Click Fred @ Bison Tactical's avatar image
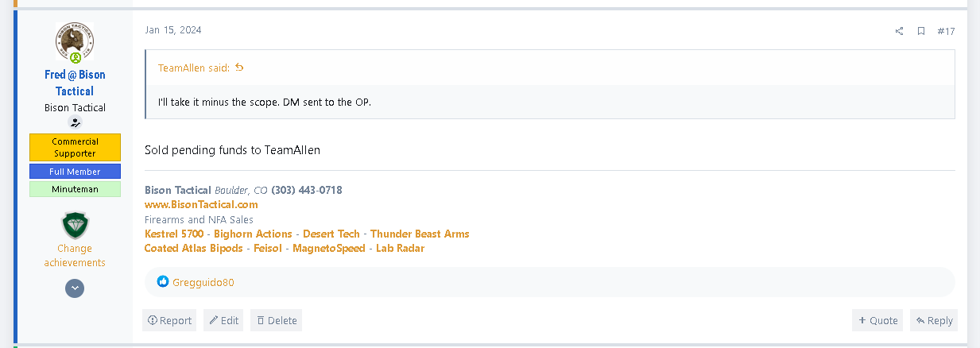 tap(75, 42)
